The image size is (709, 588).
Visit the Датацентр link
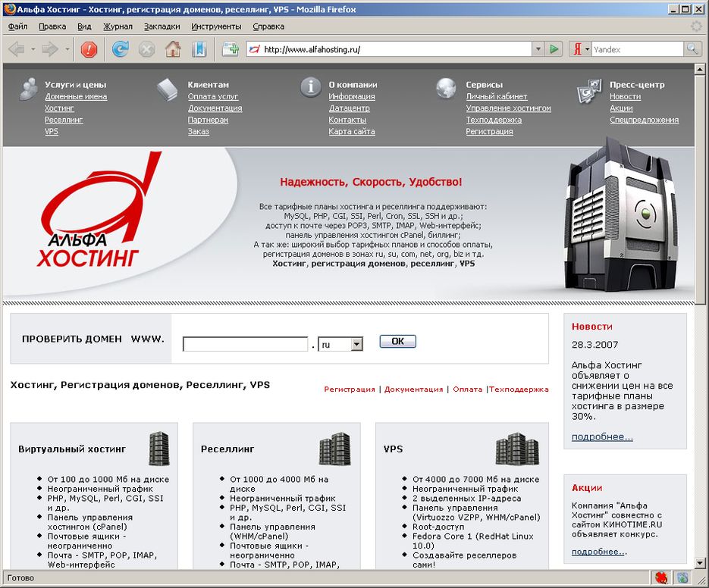tap(349, 108)
